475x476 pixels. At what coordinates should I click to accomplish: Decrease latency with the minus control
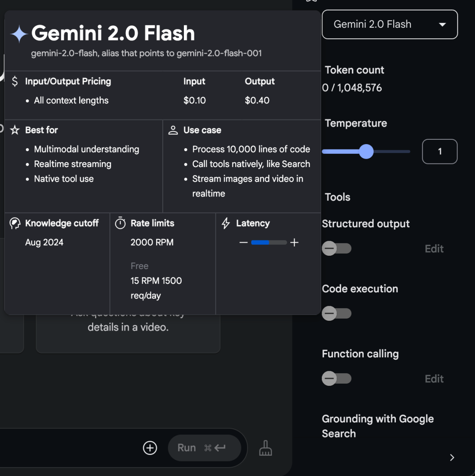[x=244, y=242]
